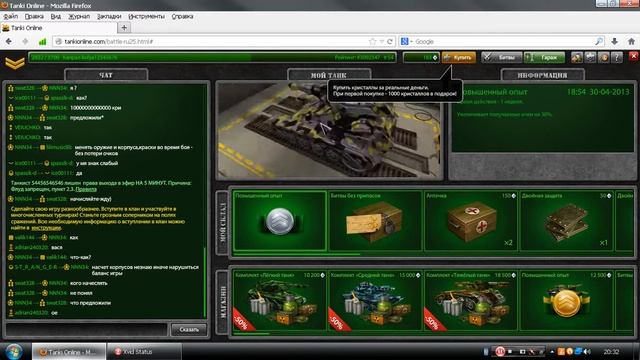The height and width of the screenshot is (360, 640).
Task: Click the yellow rank chevrons icon
Action: [15, 63]
